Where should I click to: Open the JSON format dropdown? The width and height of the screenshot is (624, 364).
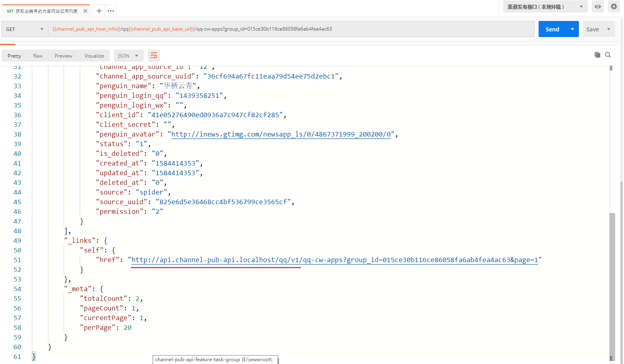[129, 56]
